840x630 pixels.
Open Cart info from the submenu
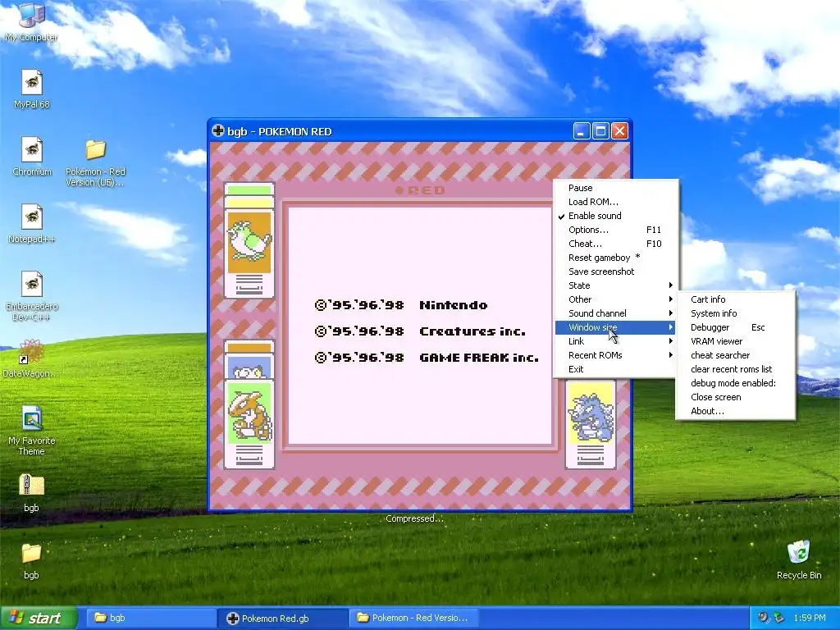[736, 299]
